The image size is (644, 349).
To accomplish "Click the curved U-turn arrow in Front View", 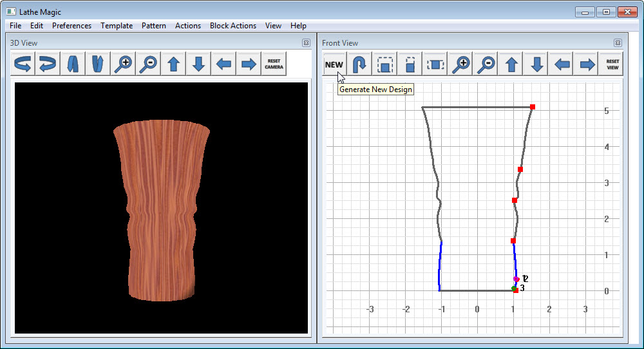I will coord(359,64).
